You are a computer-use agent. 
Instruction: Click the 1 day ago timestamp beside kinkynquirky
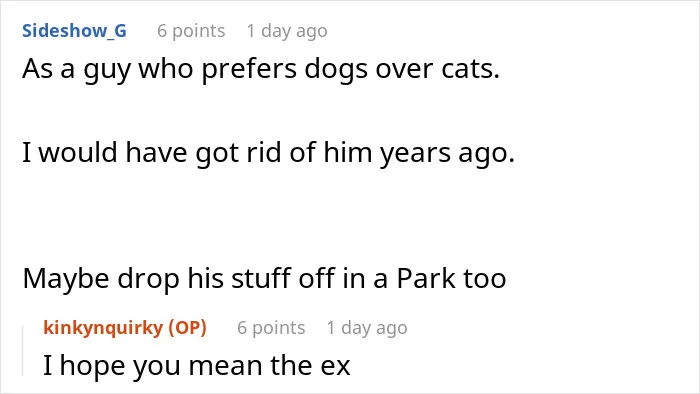tap(367, 328)
